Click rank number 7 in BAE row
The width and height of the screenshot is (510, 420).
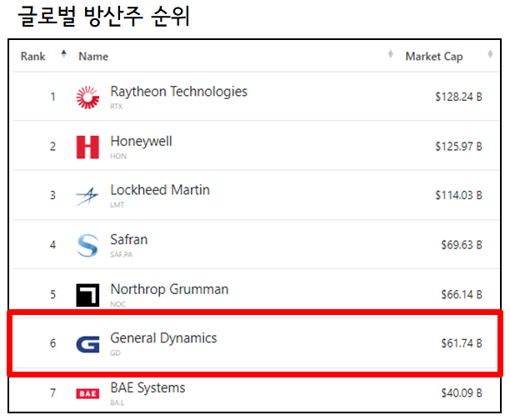pos(52,393)
